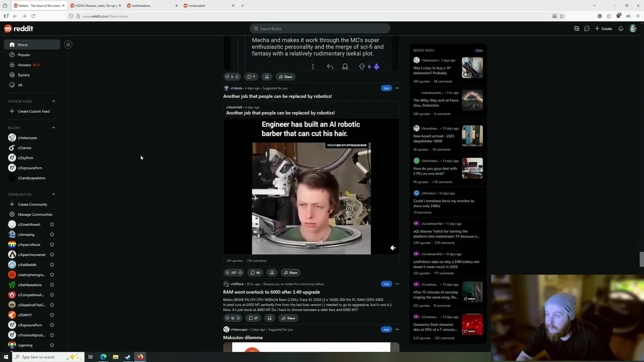Upvote the top post with 0 votes
644x362 pixels.
click(227, 77)
